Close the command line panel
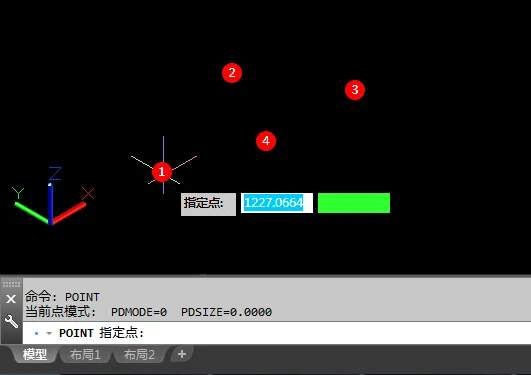 point(11,299)
